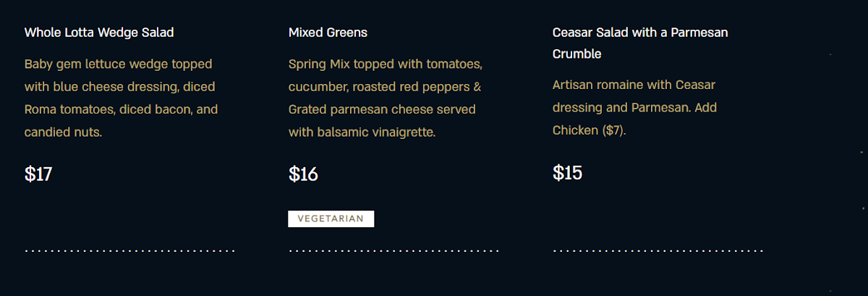Click the 'candied nuts.' text

[x=63, y=133]
